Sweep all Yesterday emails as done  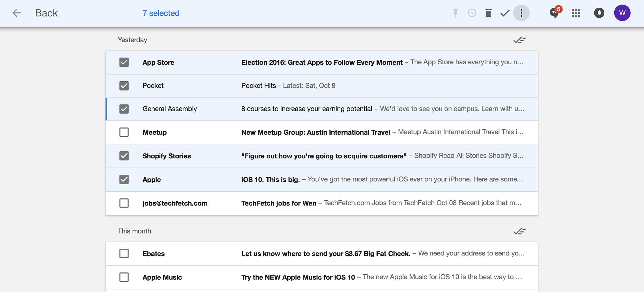pos(519,40)
